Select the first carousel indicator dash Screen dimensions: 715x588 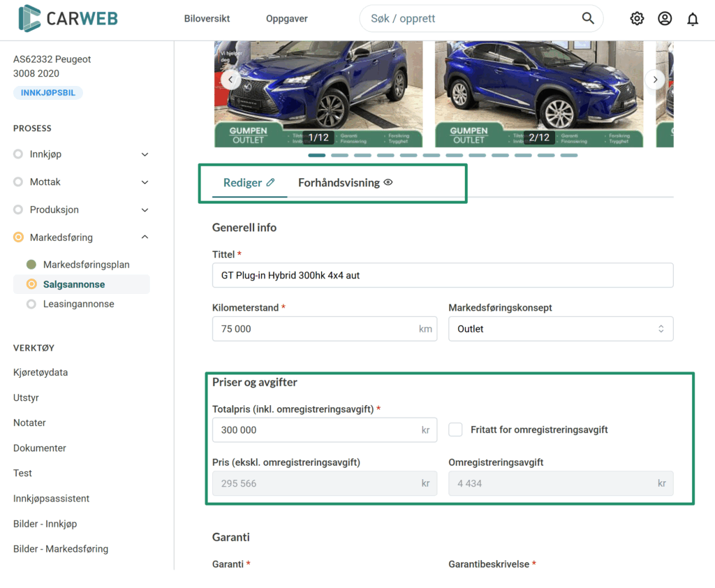[x=317, y=155]
